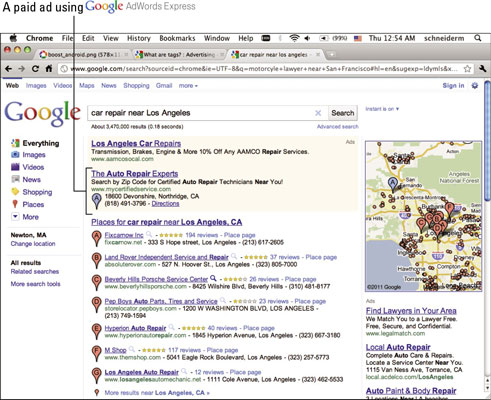Click map pin G beside Los Angeles Auto Repair
This screenshot has height=400, width=491.
(x=96, y=375)
